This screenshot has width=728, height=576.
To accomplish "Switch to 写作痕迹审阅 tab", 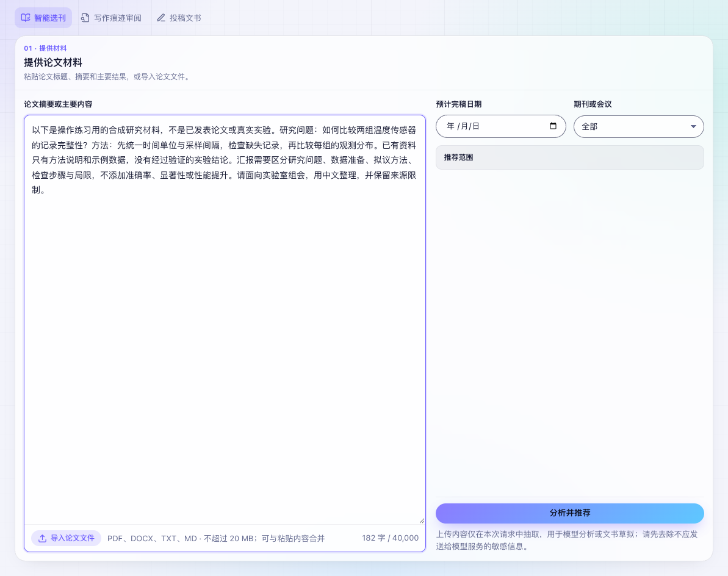I will (x=112, y=18).
